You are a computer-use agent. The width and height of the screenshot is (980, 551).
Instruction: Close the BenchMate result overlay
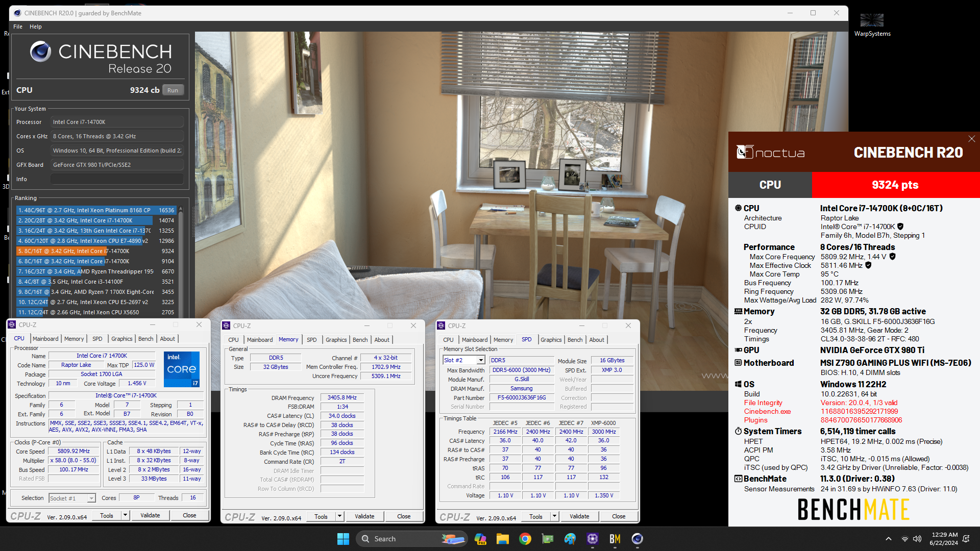pyautogui.click(x=972, y=139)
